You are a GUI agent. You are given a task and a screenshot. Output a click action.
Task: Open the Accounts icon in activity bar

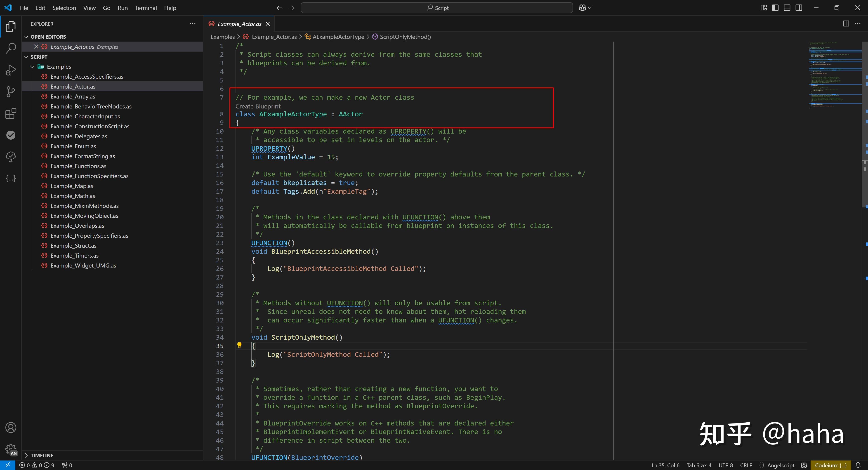pos(11,428)
